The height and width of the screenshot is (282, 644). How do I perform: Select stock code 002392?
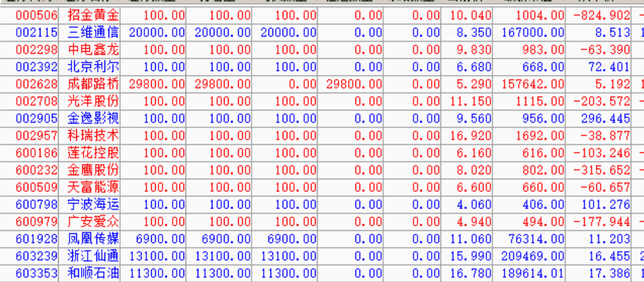(36, 67)
